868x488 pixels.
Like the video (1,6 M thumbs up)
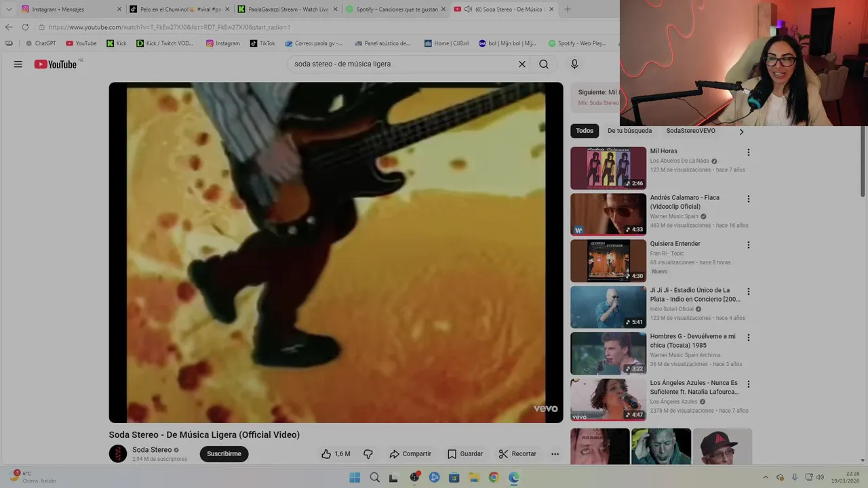(x=336, y=454)
